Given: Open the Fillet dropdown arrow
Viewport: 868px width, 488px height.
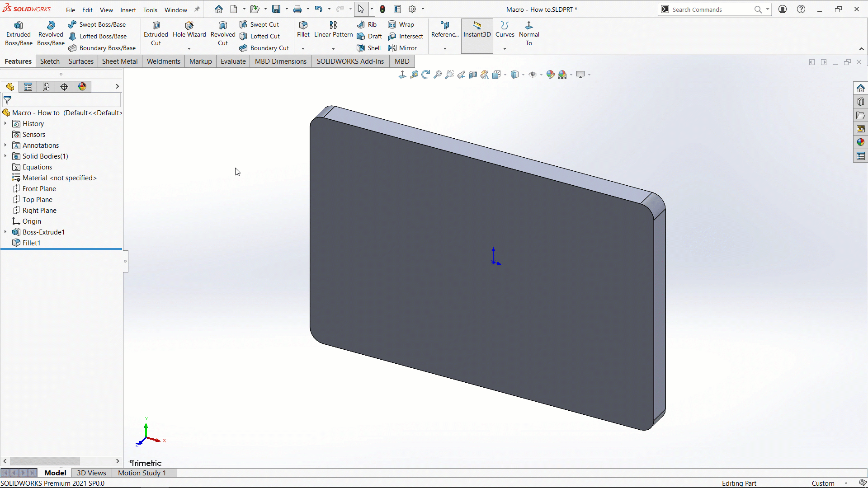Looking at the screenshot, I should pyautogui.click(x=303, y=48).
